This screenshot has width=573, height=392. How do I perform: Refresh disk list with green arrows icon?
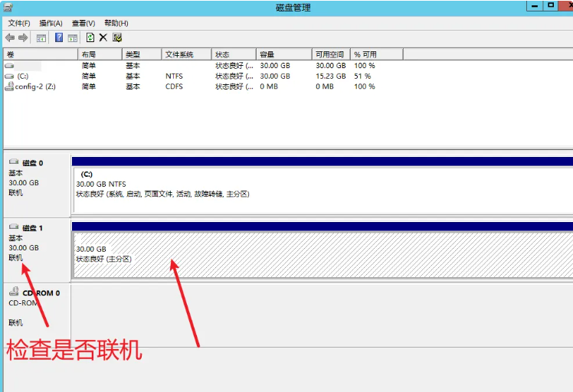90,38
